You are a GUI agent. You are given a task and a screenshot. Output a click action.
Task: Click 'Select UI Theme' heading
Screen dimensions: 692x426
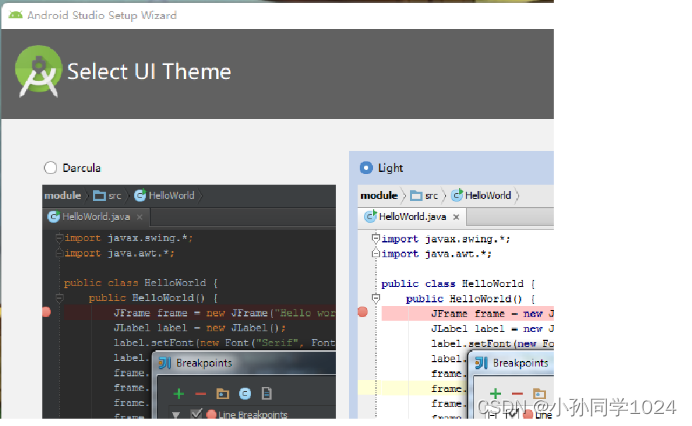[149, 72]
